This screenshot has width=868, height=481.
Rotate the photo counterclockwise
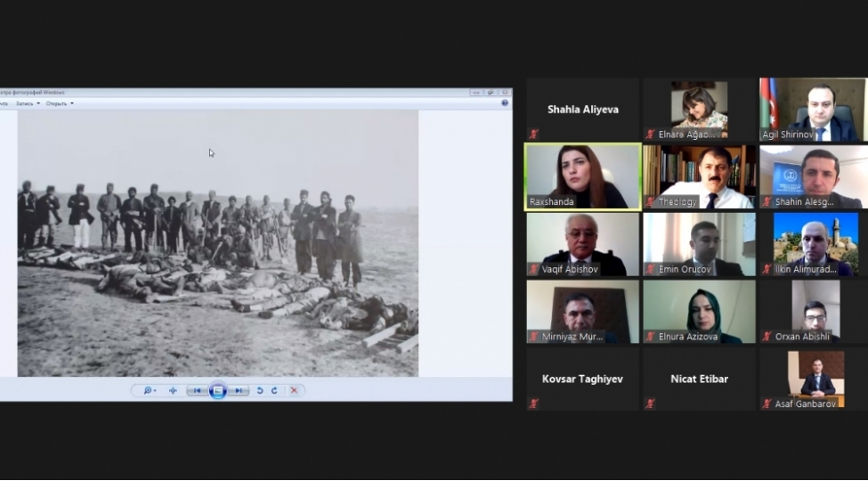click(260, 391)
